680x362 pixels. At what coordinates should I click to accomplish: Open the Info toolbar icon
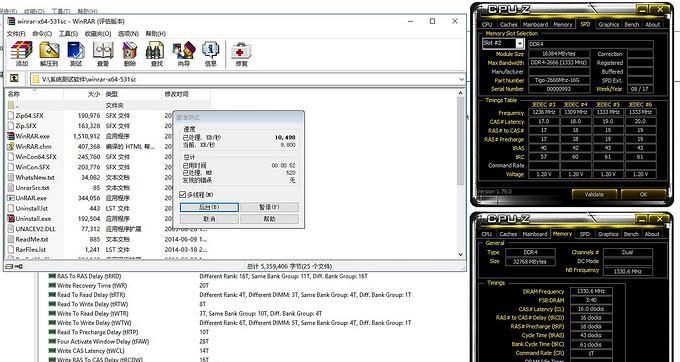coord(210,54)
